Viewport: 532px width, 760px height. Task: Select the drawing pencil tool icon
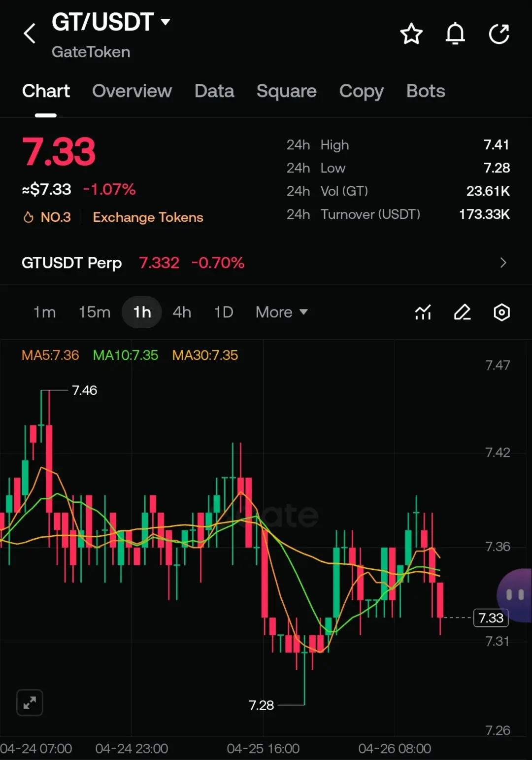(462, 312)
